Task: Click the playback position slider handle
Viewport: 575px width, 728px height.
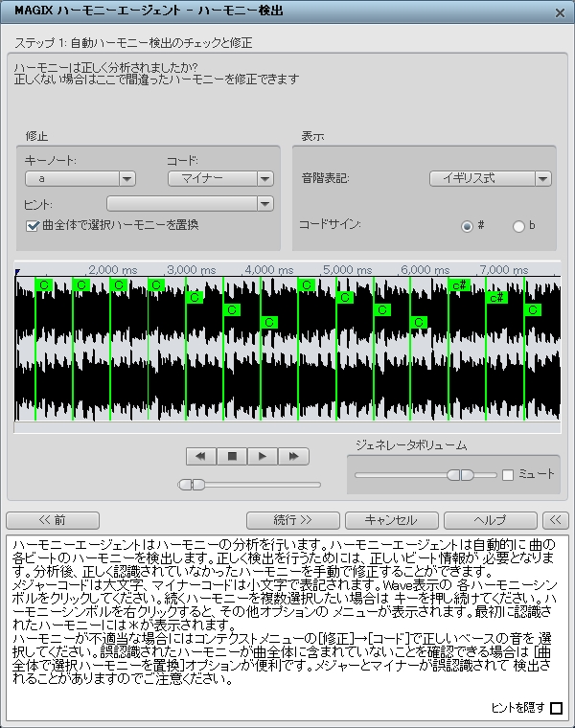Action: 192,485
